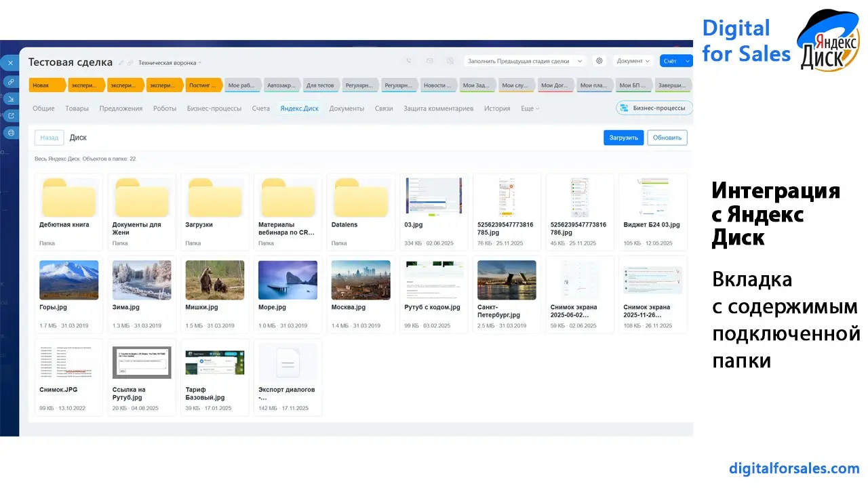Open the Москва.jpg city thumbnail
The width and height of the screenshot is (868, 488).
click(361, 280)
